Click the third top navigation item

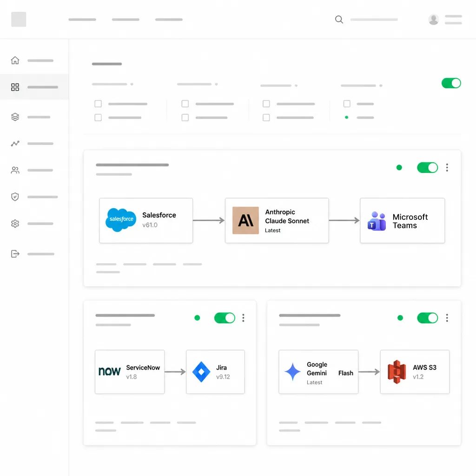[x=169, y=20]
